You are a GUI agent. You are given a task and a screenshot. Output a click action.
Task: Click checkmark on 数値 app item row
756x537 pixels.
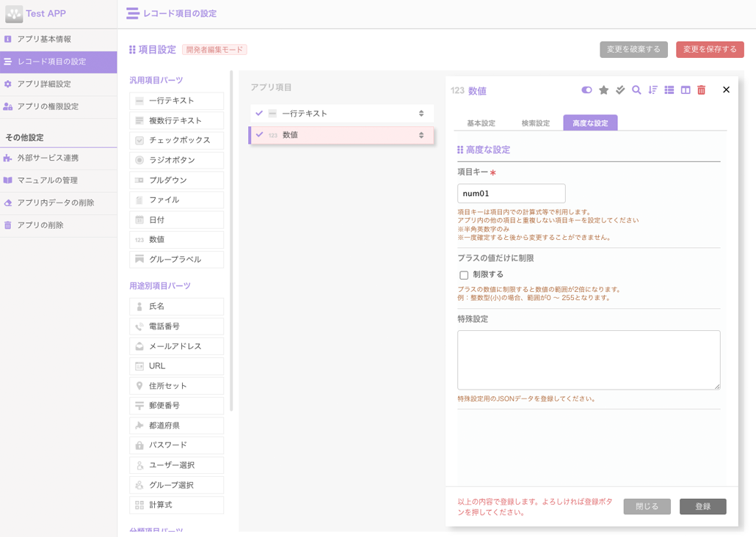coord(259,134)
